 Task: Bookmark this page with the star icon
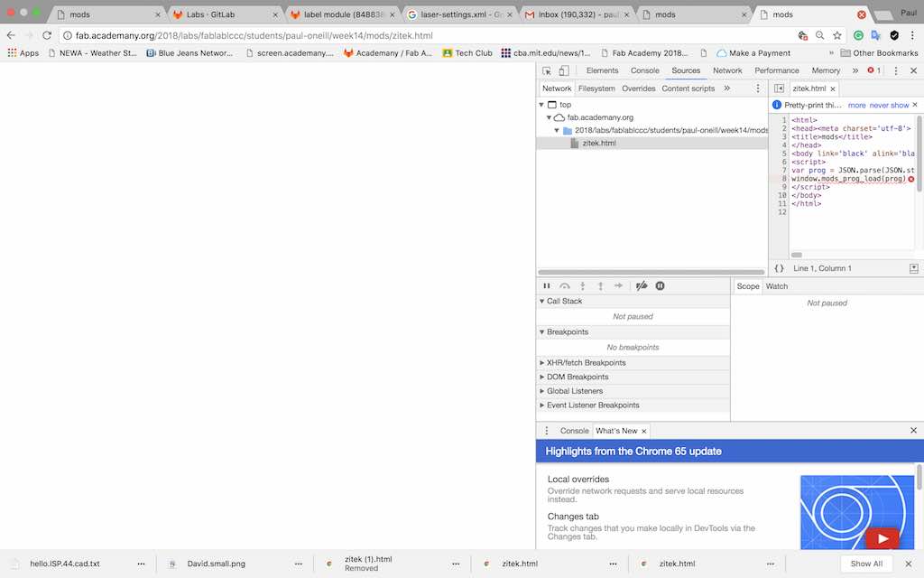[x=836, y=35]
